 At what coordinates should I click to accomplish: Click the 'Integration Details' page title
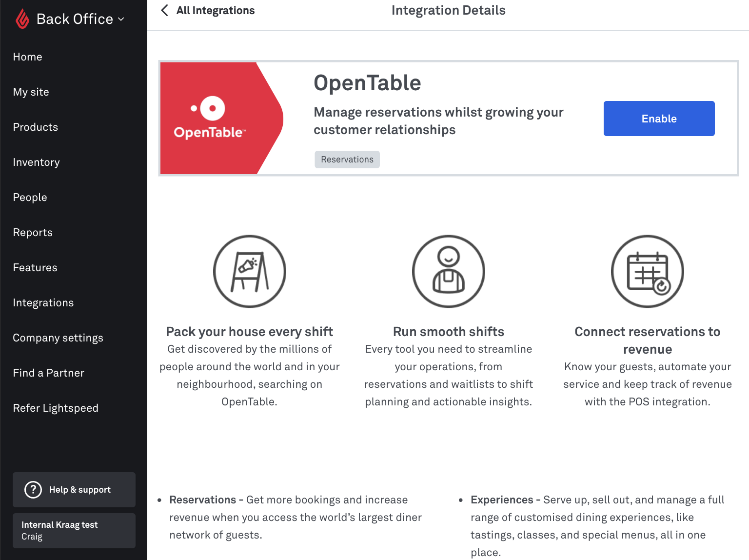click(449, 10)
